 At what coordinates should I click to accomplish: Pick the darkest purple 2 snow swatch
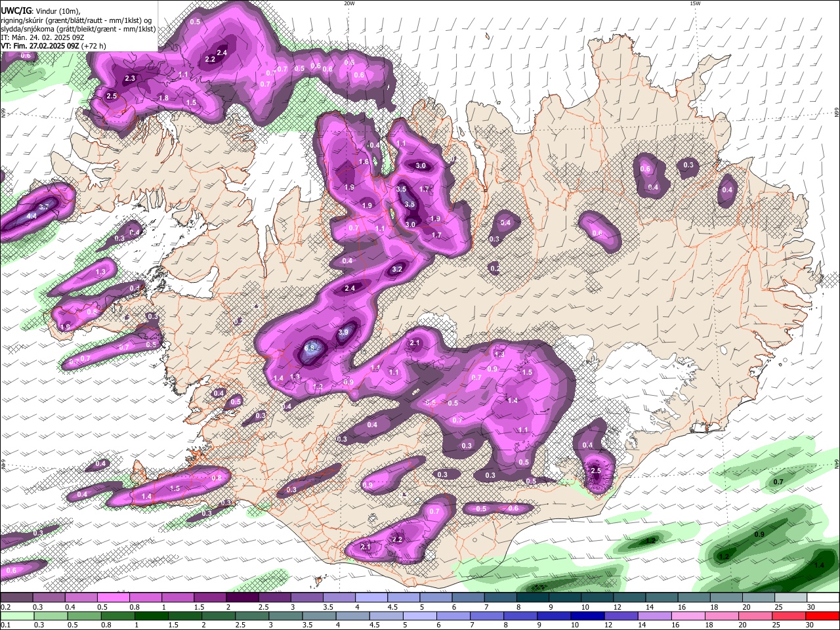click(241, 598)
